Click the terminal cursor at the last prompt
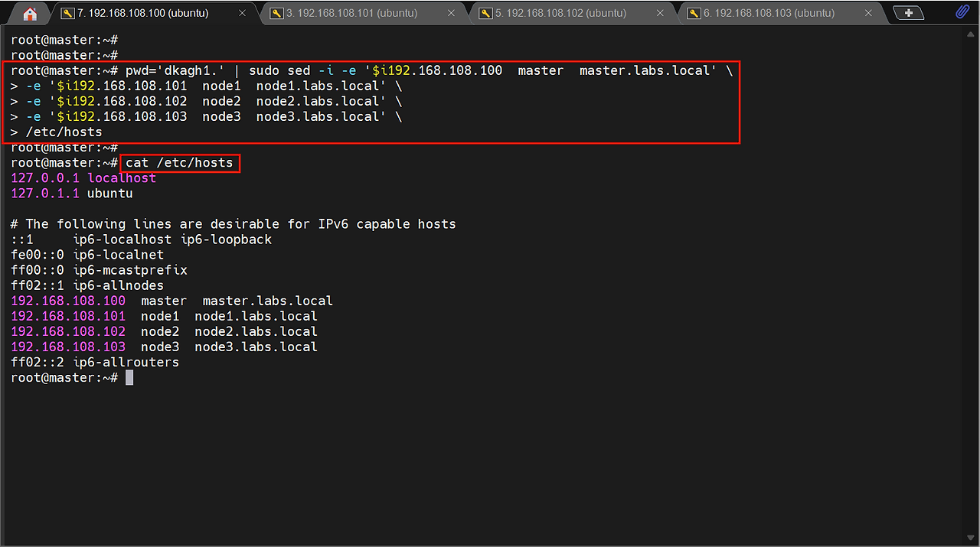Viewport: 980px width, 547px height. pos(129,378)
